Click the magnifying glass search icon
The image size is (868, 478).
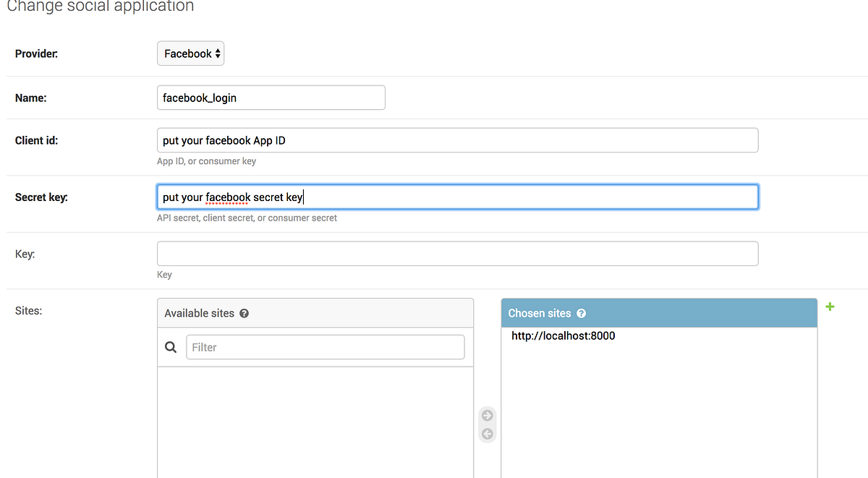pyautogui.click(x=171, y=346)
